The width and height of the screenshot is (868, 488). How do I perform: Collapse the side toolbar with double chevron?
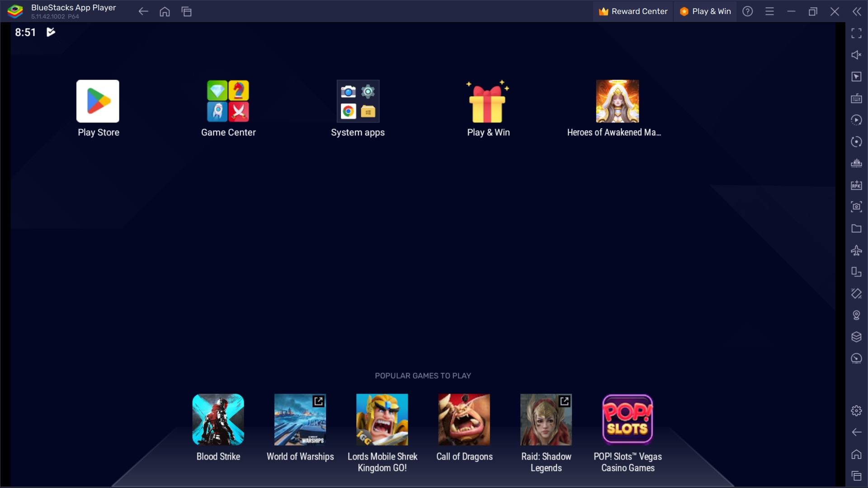857,11
